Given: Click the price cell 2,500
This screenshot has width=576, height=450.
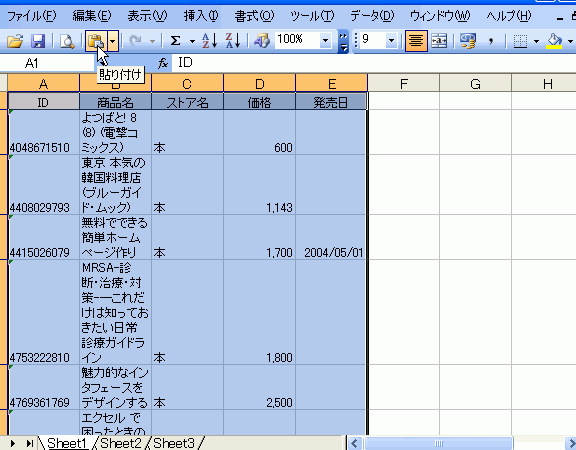Looking at the screenshot, I should pyautogui.click(x=259, y=387).
